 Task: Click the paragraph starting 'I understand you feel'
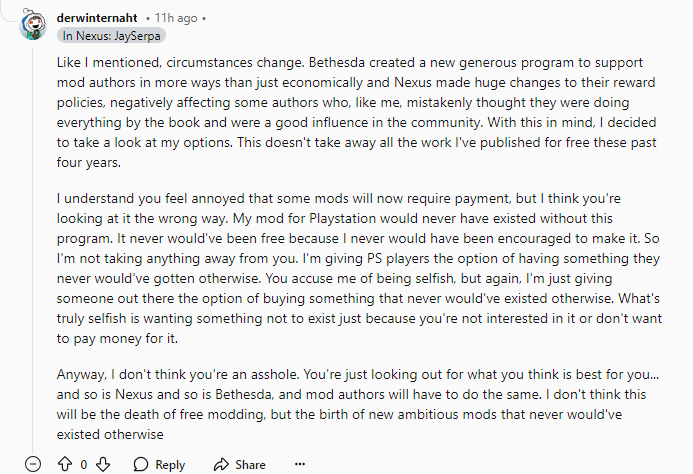[359, 268]
